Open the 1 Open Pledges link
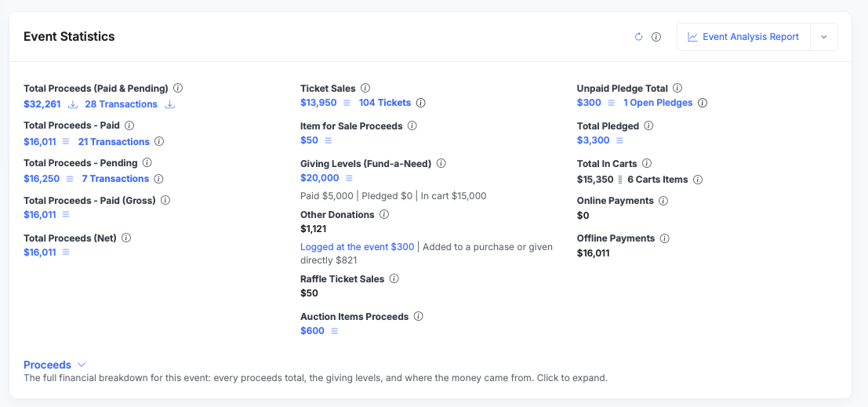This screenshot has height=407, width=868. tap(658, 103)
